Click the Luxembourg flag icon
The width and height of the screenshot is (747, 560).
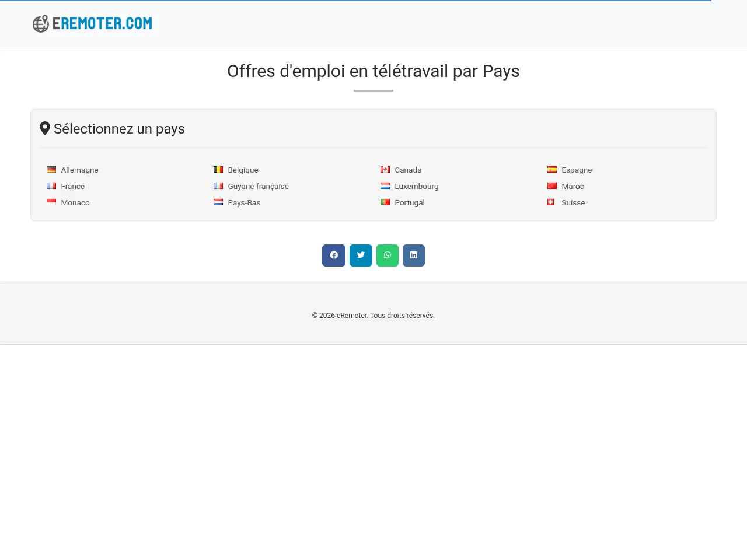385,186
